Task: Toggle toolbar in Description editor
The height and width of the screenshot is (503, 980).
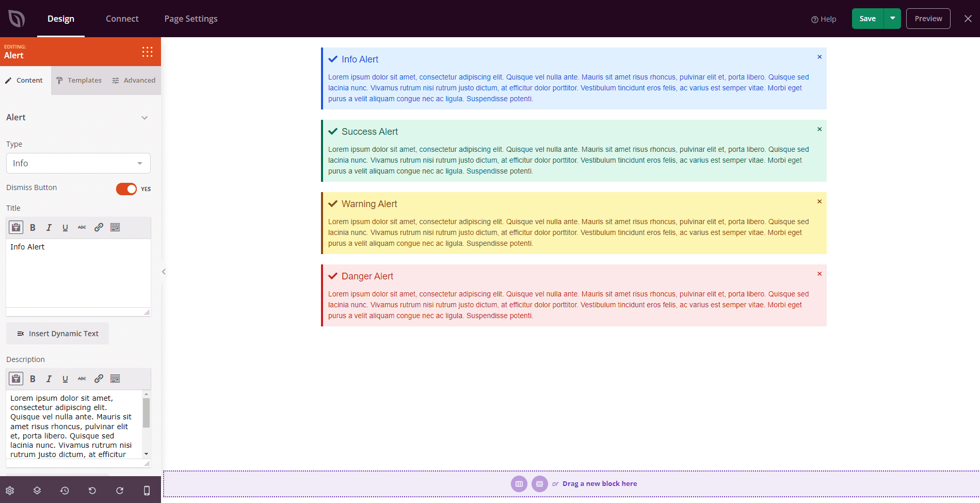Action: [115, 379]
